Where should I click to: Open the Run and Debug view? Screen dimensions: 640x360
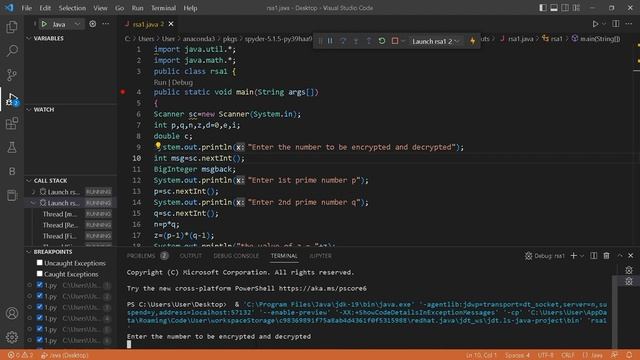coord(12,99)
